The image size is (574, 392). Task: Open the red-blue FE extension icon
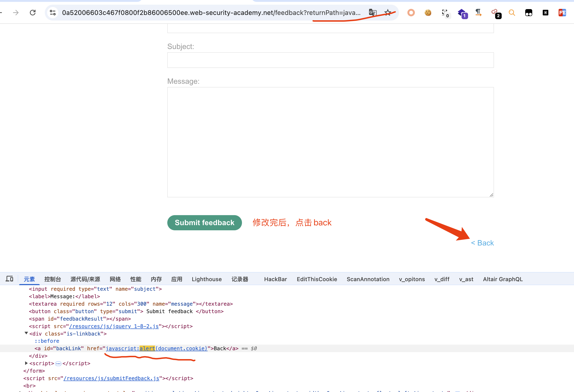pyautogui.click(x=562, y=12)
